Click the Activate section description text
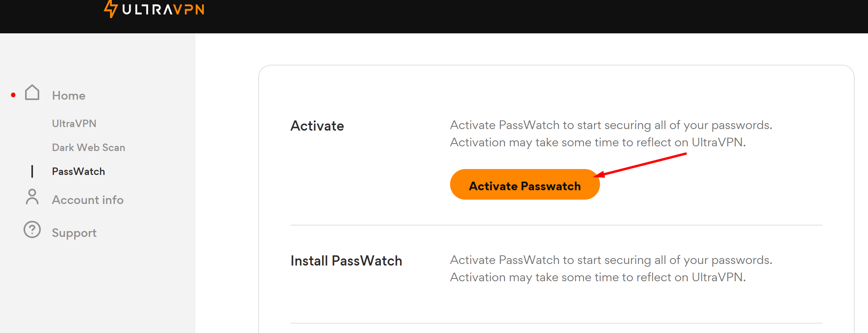 [x=611, y=134]
